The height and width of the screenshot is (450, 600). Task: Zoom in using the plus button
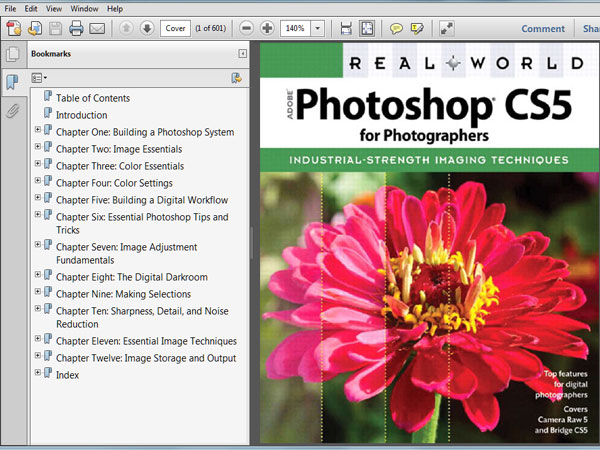(x=267, y=28)
